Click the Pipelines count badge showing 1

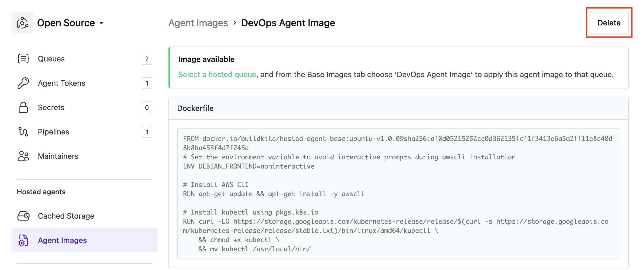147,132
